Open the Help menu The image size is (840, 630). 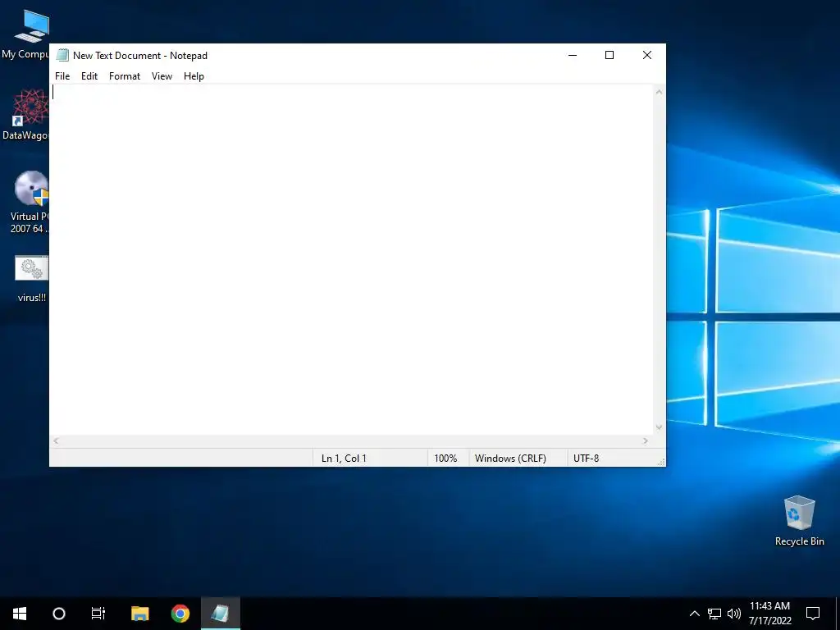coord(194,76)
